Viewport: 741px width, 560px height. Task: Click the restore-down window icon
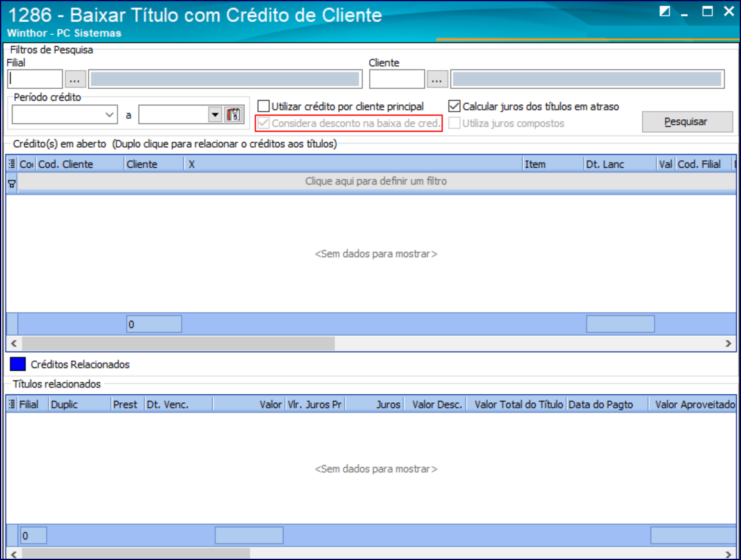point(665,11)
